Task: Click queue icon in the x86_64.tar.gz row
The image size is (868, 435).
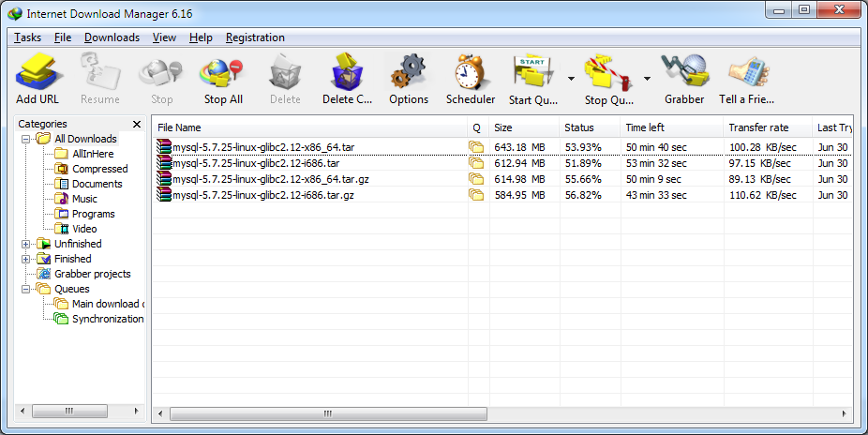Action: click(476, 179)
